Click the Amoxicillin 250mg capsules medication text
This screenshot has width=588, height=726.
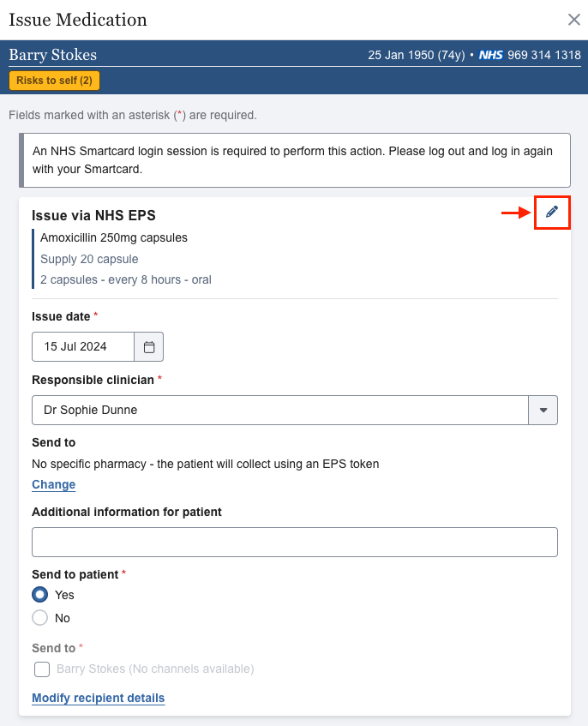pos(114,237)
